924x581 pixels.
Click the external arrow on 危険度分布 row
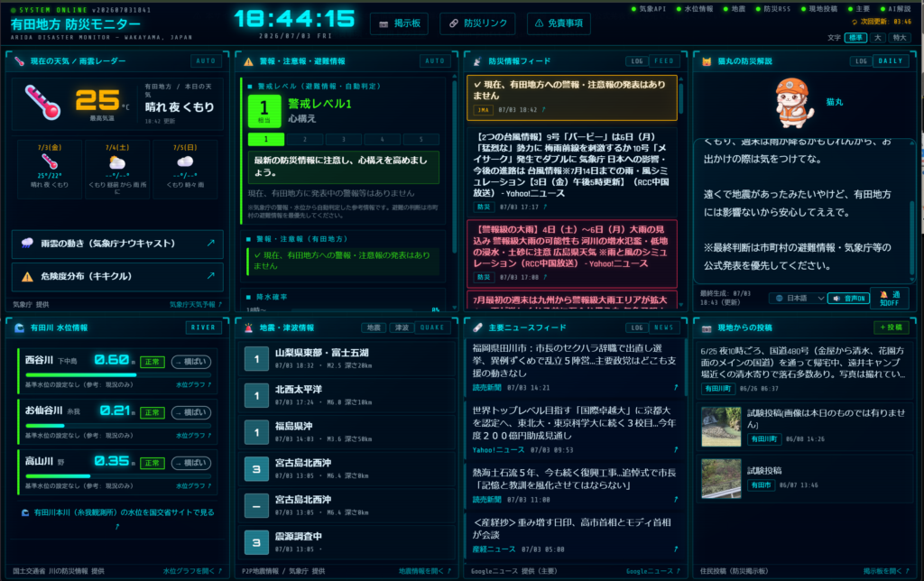coord(210,276)
